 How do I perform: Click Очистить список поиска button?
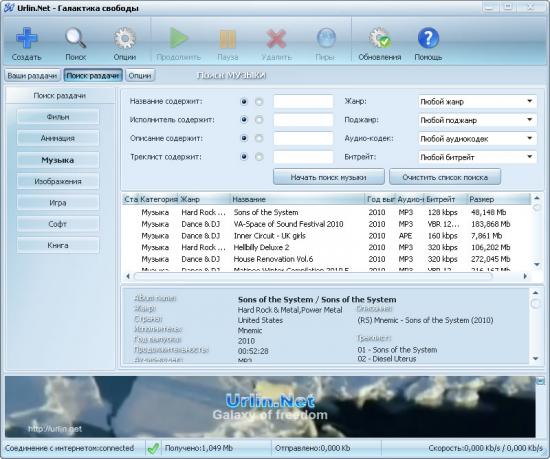pyautogui.click(x=445, y=177)
